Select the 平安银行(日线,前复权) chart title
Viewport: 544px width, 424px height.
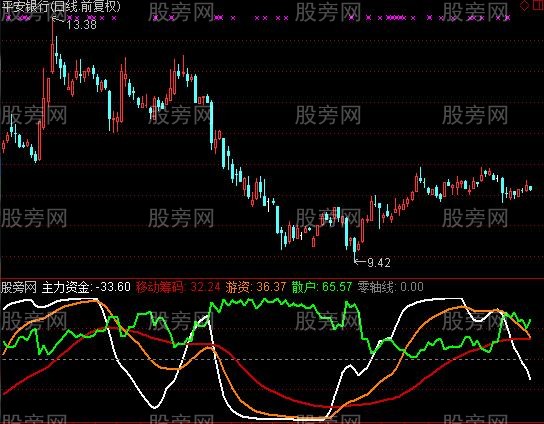pos(61,6)
